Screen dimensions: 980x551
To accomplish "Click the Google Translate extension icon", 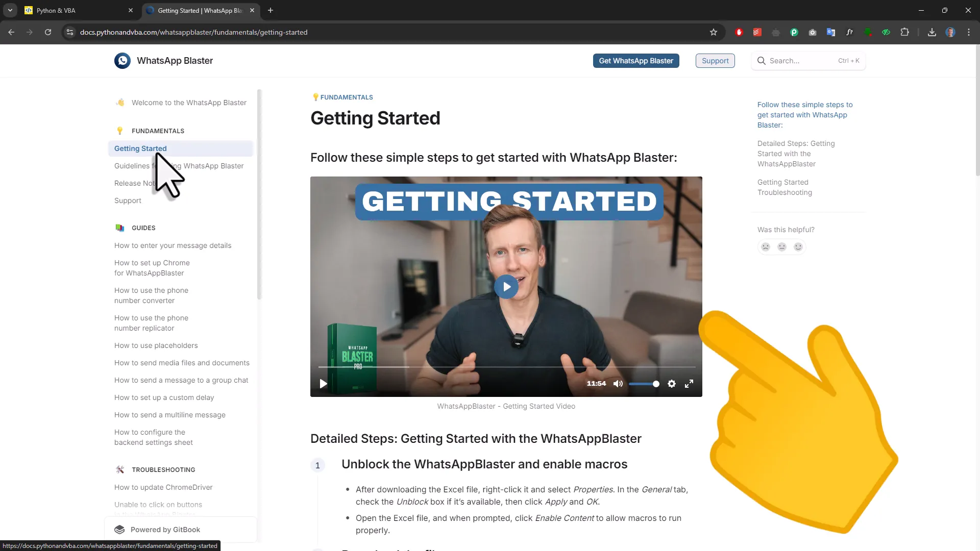I will [831, 32].
